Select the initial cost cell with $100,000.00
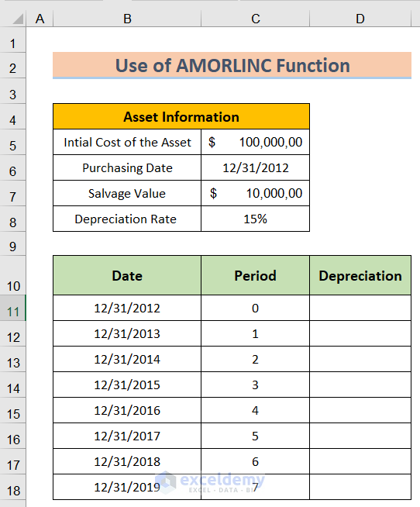Screen dimensions: 420x507 pyautogui.click(x=256, y=143)
